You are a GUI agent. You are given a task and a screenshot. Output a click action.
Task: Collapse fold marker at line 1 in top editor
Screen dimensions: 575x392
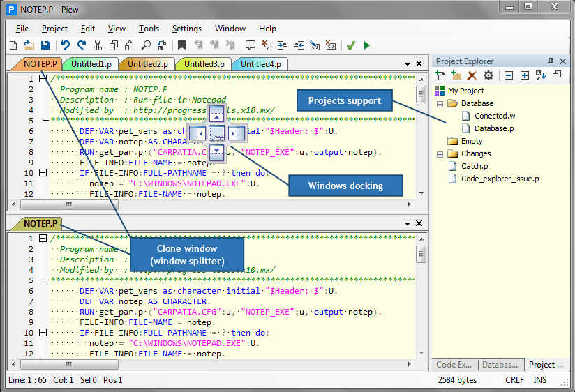[43, 78]
